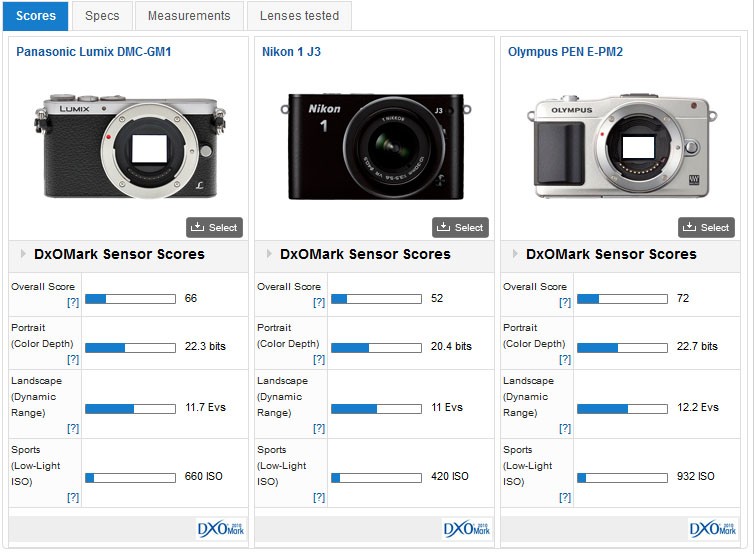Click the '11 Evs' value
The image size is (754, 554).
point(447,407)
